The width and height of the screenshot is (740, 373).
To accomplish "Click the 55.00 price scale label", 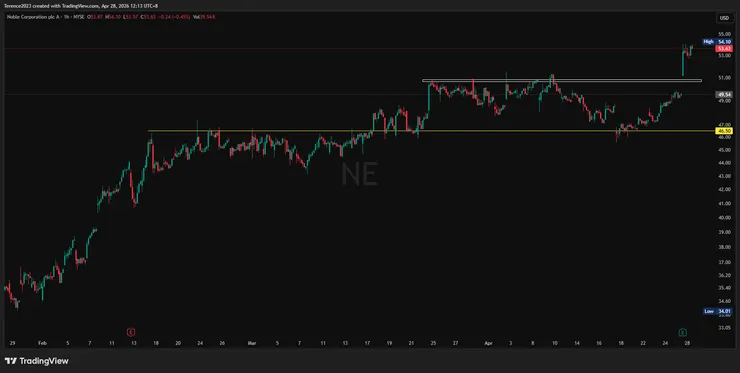I will [x=724, y=34].
